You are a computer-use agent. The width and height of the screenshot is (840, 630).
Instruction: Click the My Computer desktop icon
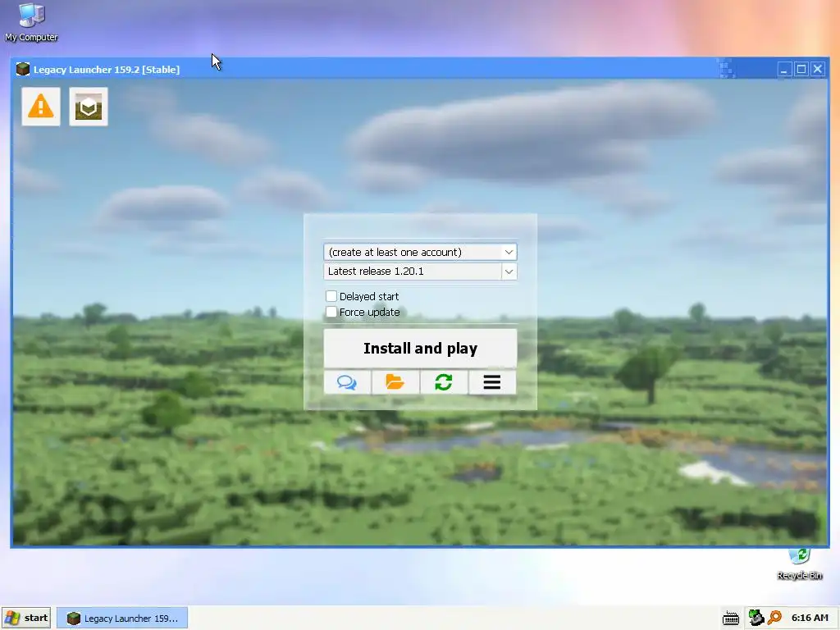pos(31,22)
